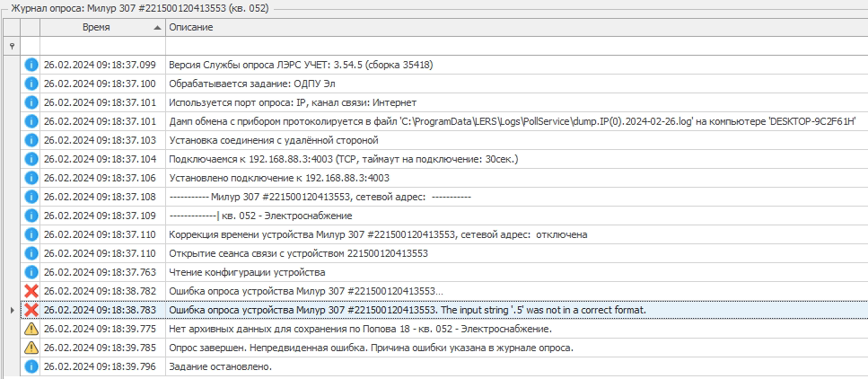Click the warning icon for 'Опрос завершен'

31,348
